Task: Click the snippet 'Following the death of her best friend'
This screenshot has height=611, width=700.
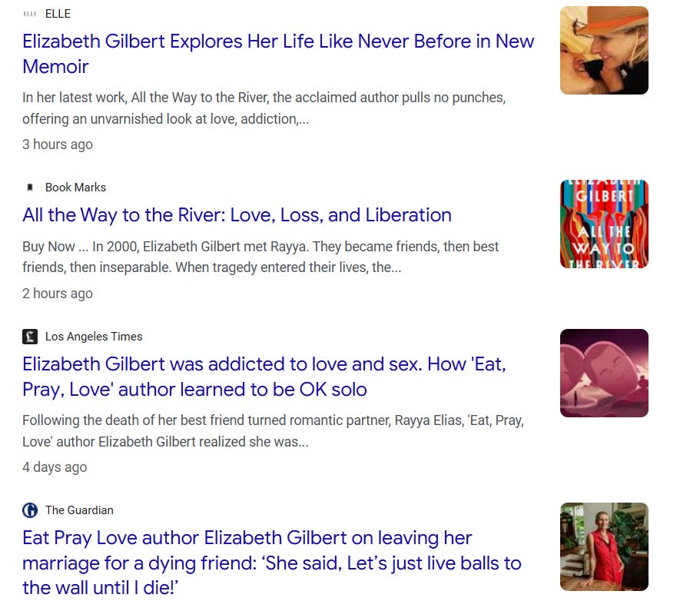Action: pyautogui.click(x=273, y=431)
